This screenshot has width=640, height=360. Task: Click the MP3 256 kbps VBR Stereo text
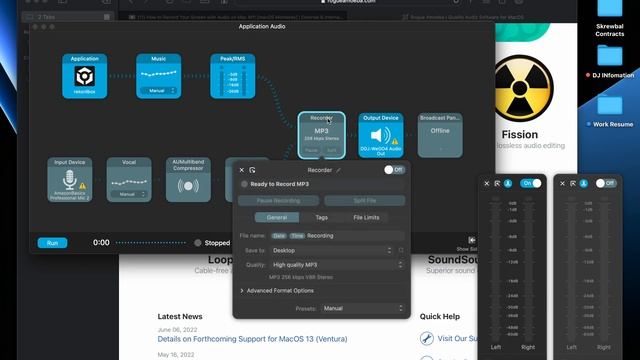[301, 277]
